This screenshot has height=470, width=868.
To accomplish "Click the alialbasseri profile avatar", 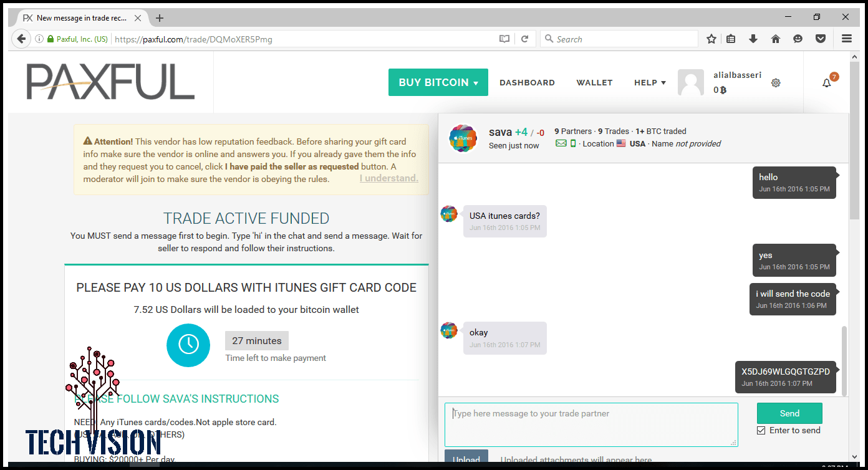I will coord(691,82).
